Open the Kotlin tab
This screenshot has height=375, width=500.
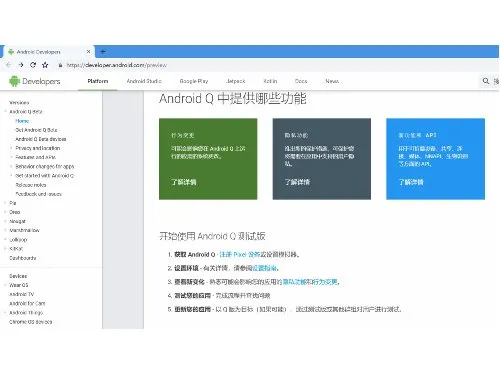(270, 81)
